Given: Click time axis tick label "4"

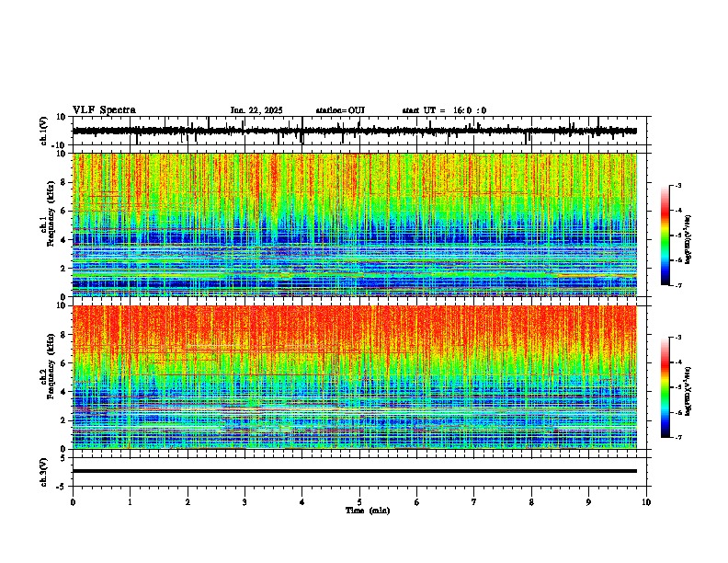Looking at the screenshot, I should [302, 502].
